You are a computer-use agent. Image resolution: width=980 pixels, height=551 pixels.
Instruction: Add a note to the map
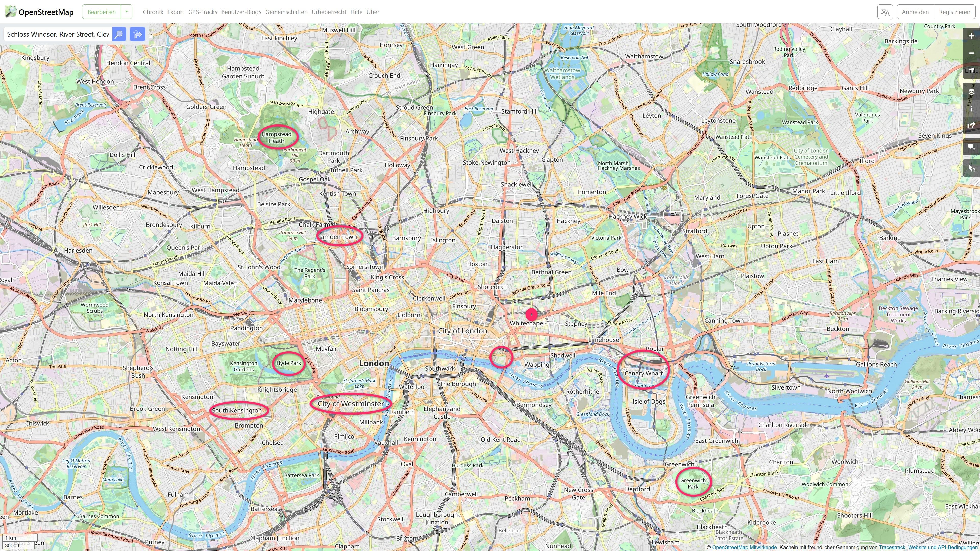[971, 147]
